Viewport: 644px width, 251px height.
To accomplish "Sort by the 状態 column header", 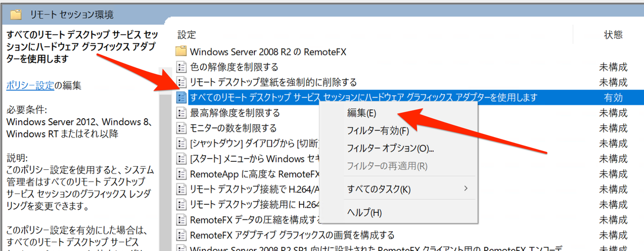I will 613,34.
